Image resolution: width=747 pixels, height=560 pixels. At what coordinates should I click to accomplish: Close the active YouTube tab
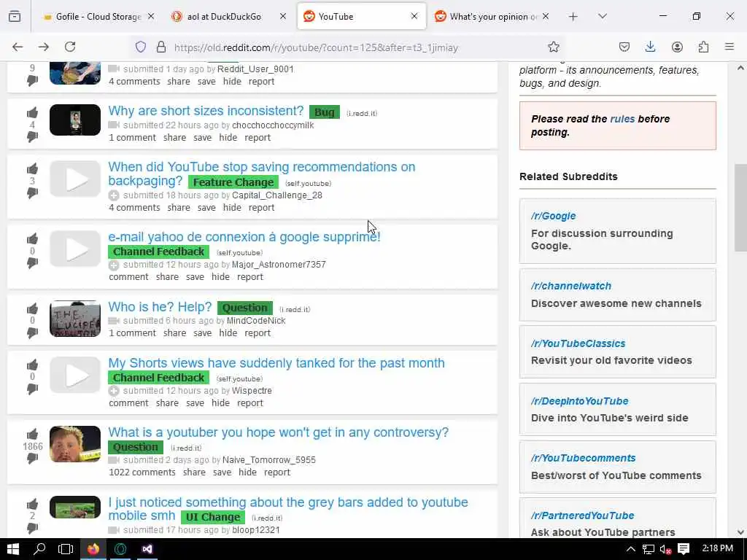pyautogui.click(x=414, y=16)
